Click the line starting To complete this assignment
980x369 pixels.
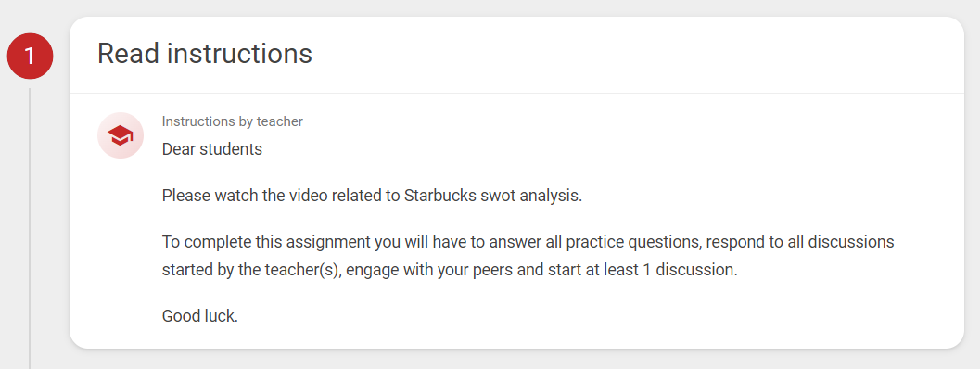528,242
